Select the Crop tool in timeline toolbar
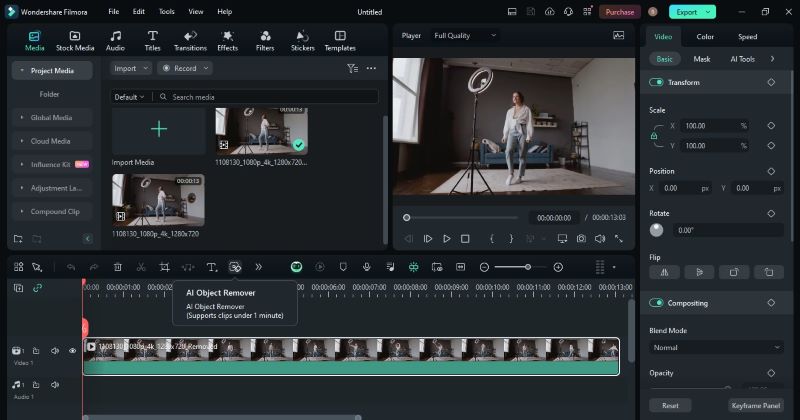Image resolution: width=800 pixels, height=420 pixels. pos(164,267)
